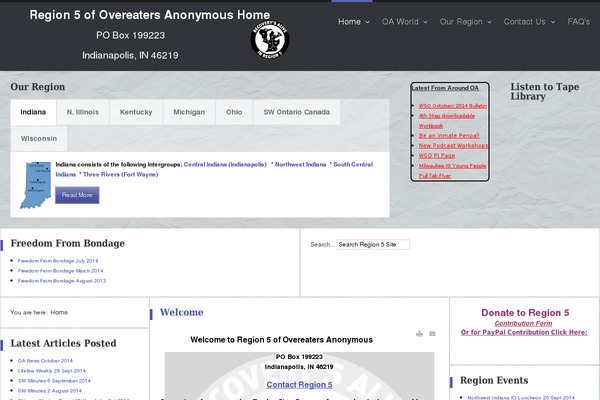The image size is (600, 400).
Task: Open the Contribution Form link
Action: click(523, 323)
